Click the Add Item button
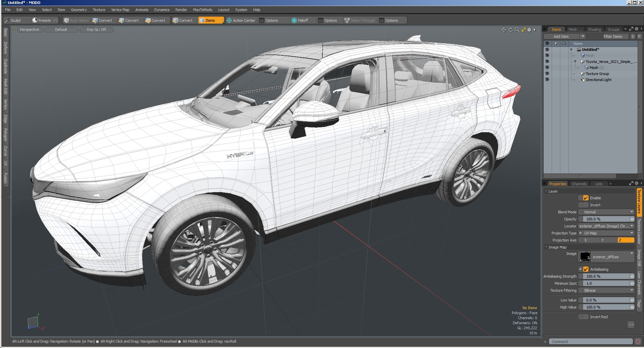The width and height of the screenshot is (644, 348). [x=561, y=37]
